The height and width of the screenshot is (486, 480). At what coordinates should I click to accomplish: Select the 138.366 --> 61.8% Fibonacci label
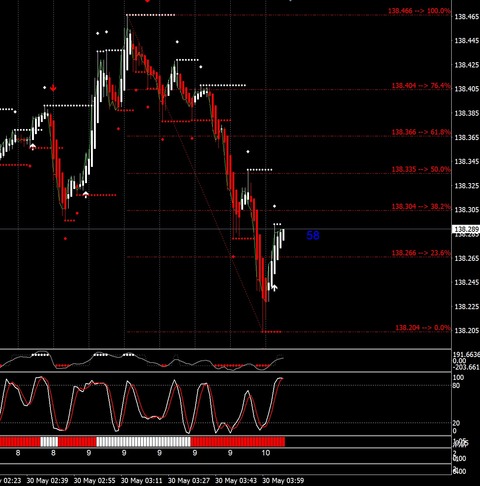(421, 132)
